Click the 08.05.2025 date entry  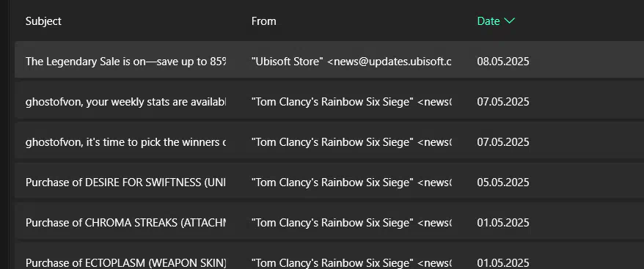pyautogui.click(x=503, y=62)
